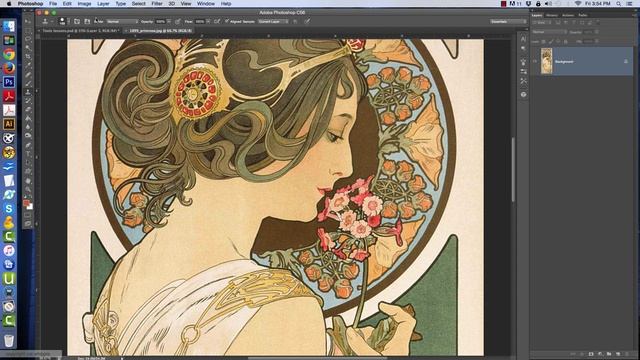This screenshot has width=640, height=360.
Task: Open the Sample dropdown set to Current Layer
Action: (x=273, y=21)
